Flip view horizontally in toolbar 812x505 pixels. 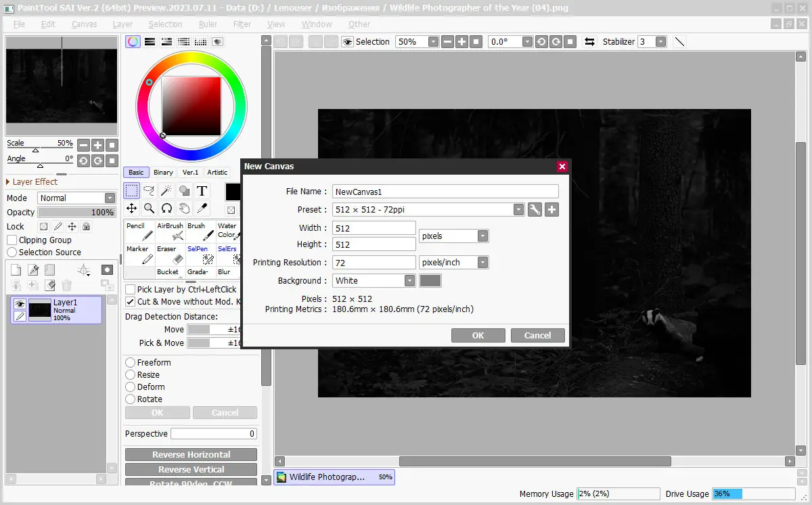(589, 41)
